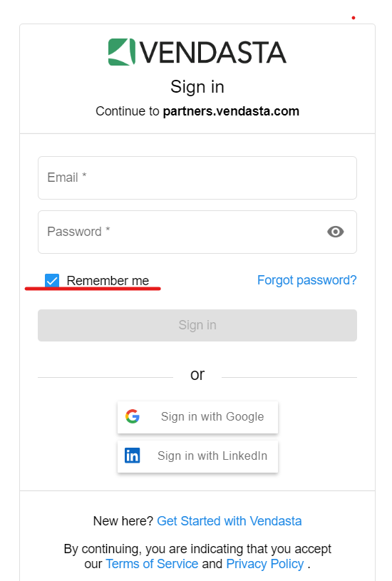Choose Sign in with LinkedIn
The height and width of the screenshot is (581, 392).
(197, 456)
